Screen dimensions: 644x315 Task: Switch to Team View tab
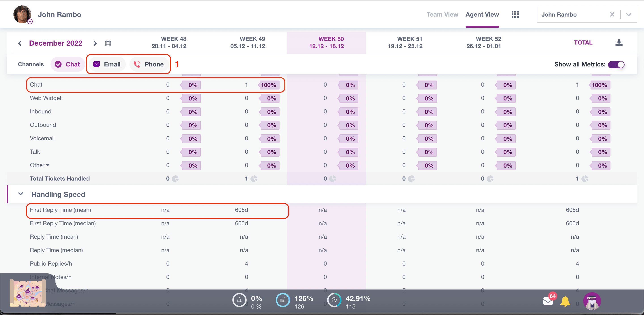coord(442,15)
